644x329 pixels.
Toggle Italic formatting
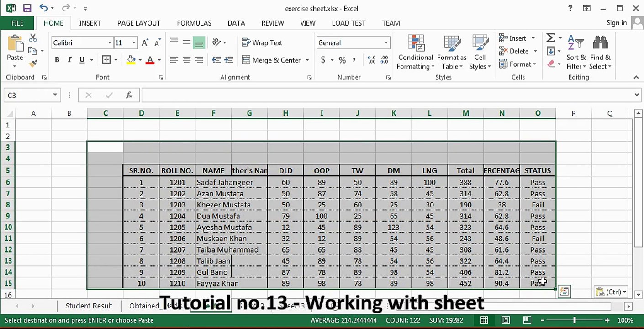pyautogui.click(x=69, y=60)
